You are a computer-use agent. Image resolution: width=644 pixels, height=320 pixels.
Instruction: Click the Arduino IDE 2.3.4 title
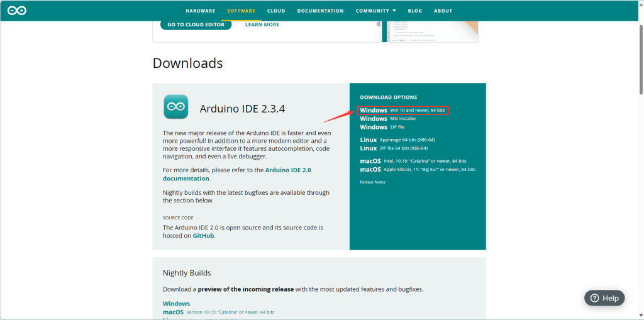click(242, 109)
